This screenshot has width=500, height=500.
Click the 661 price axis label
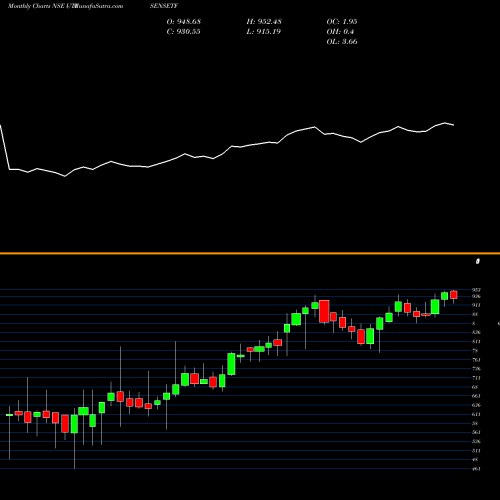(x=476, y=396)
